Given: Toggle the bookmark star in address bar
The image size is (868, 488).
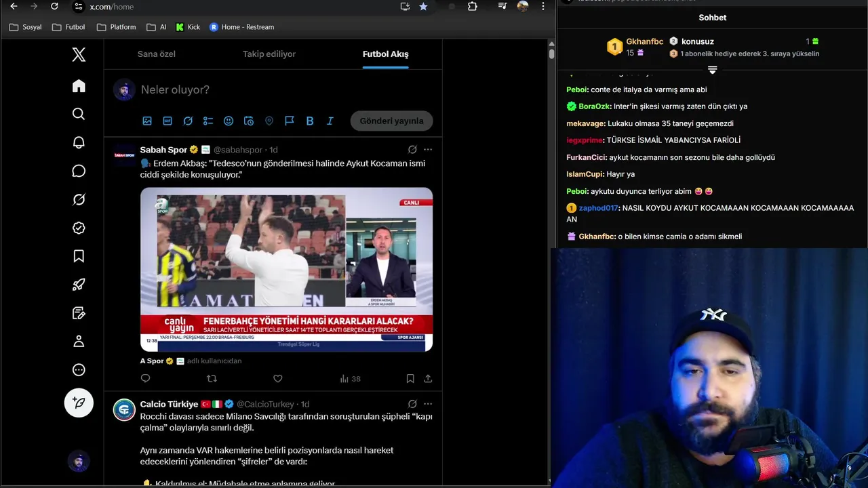Looking at the screenshot, I should (x=423, y=6).
